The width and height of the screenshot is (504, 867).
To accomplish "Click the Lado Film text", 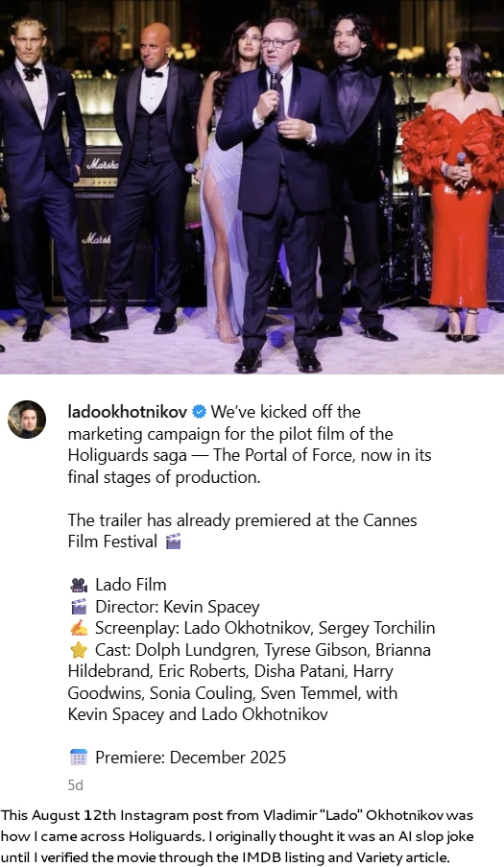I will tap(131, 585).
